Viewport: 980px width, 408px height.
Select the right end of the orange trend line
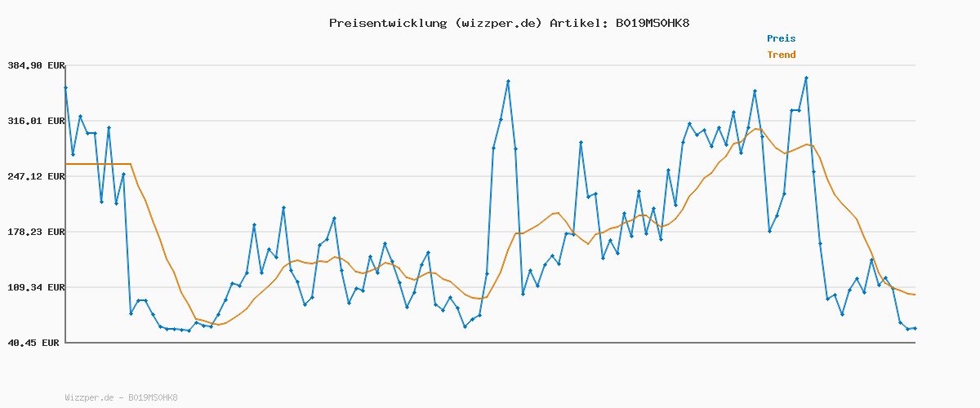point(915,295)
